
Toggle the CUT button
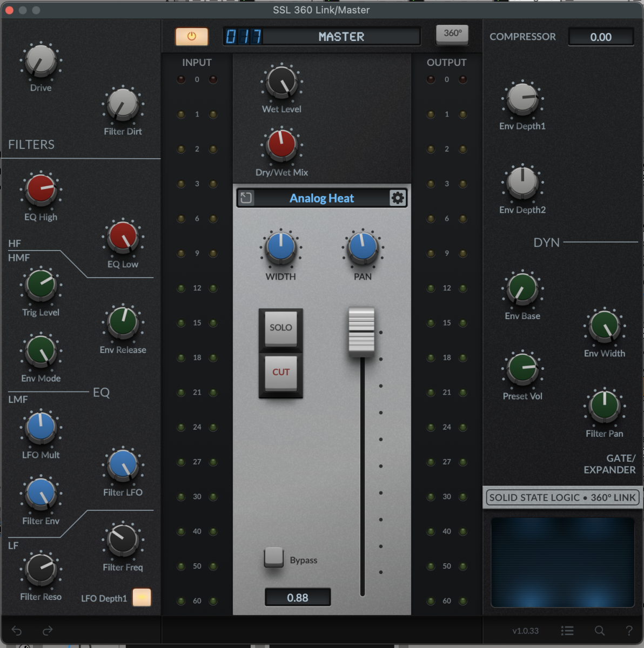click(x=281, y=372)
